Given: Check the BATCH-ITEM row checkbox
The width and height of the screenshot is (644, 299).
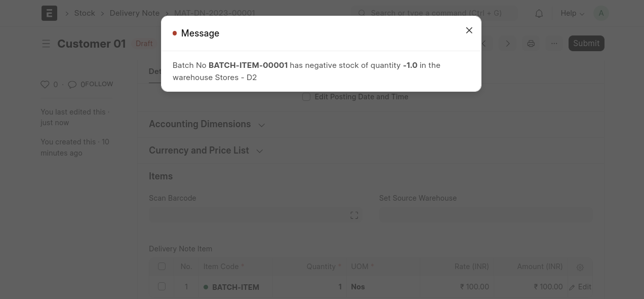Looking at the screenshot, I should (162, 286).
